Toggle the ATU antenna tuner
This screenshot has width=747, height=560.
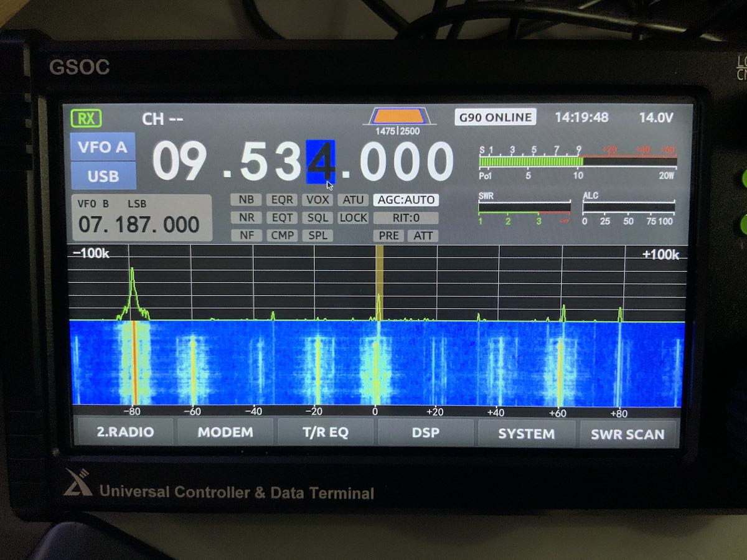(353, 200)
